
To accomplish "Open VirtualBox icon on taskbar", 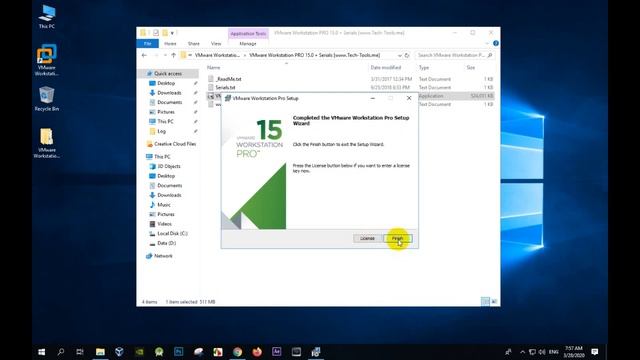I will [119, 352].
